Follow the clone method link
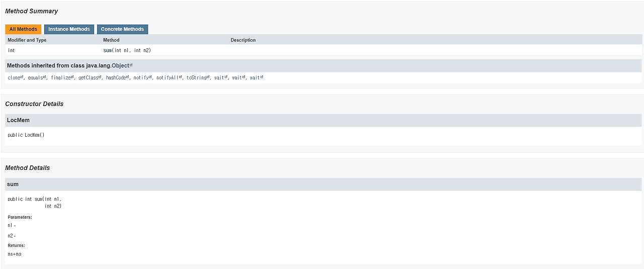Screen dimensions: 644x269 (x=14, y=77)
